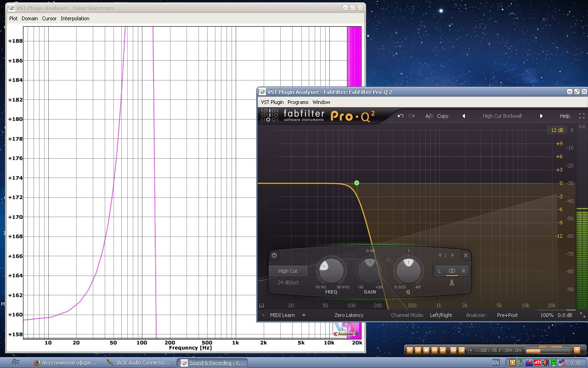The width and height of the screenshot is (588, 368).
Task: Open 24 dB/oct slope dropdown
Action: click(x=288, y=282)
